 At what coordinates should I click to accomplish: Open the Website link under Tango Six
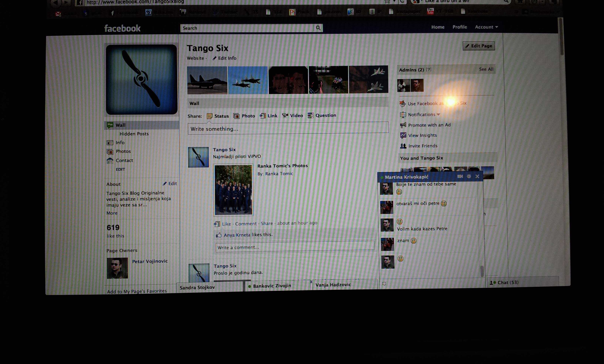coord(195,58)
